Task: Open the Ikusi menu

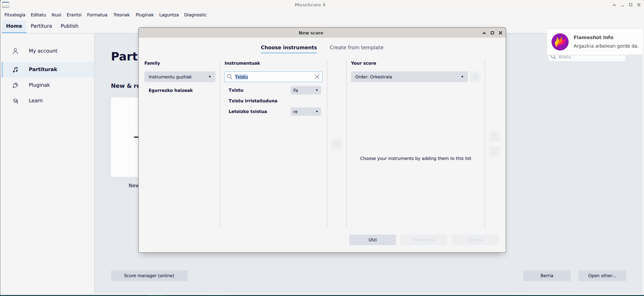Action: tap(56, 15)
